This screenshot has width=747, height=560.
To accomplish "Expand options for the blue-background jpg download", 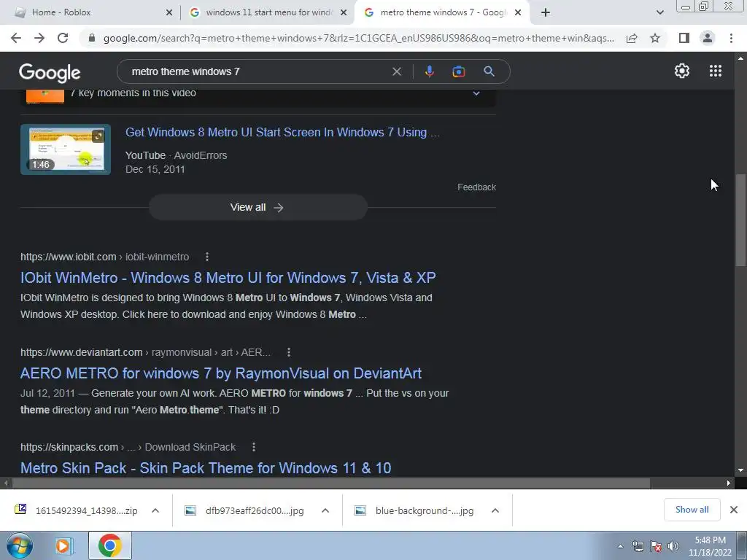I will (x=495, y=510).
